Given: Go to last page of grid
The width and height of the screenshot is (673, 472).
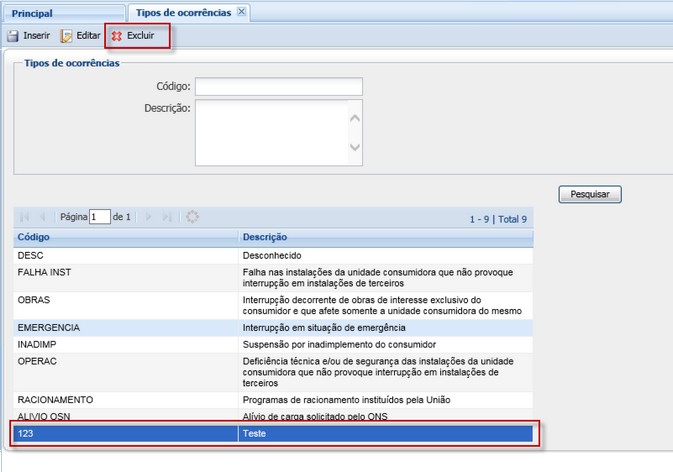Looking at the screenshot, I should coord(167,217).
